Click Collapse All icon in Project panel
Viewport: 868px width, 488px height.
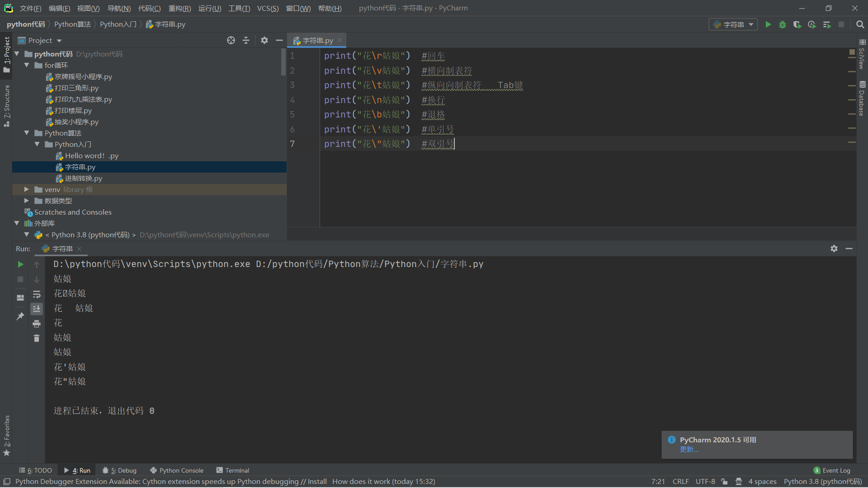pos(246,40)
